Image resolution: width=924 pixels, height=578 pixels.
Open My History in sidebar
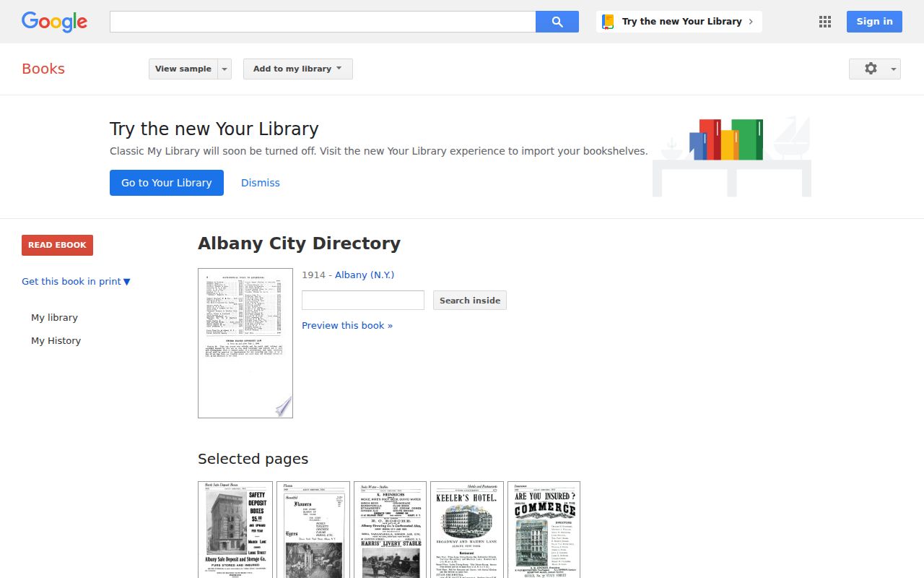(56, 340)
